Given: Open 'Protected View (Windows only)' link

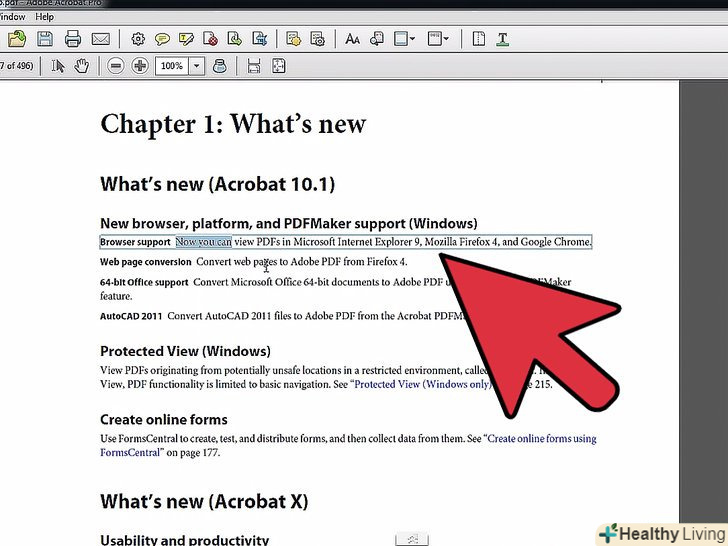Looking at the screenshot, I should click(x=423, y=384).
